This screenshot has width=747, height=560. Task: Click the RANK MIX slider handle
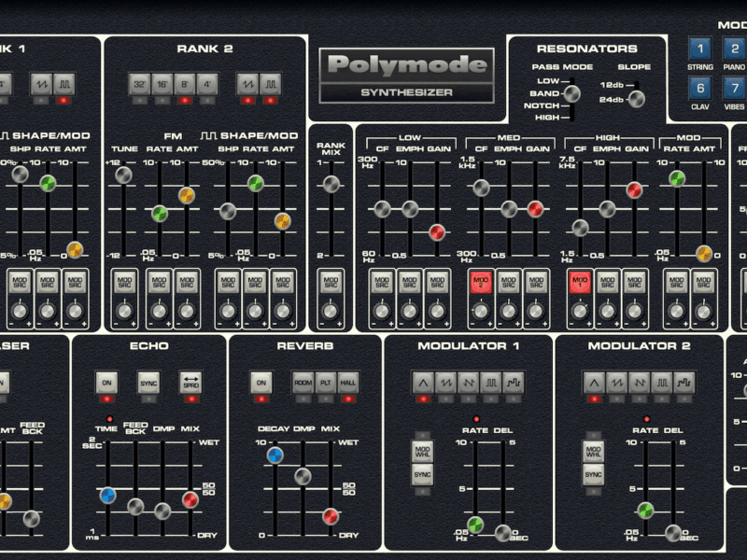click(x=331, y=184)
